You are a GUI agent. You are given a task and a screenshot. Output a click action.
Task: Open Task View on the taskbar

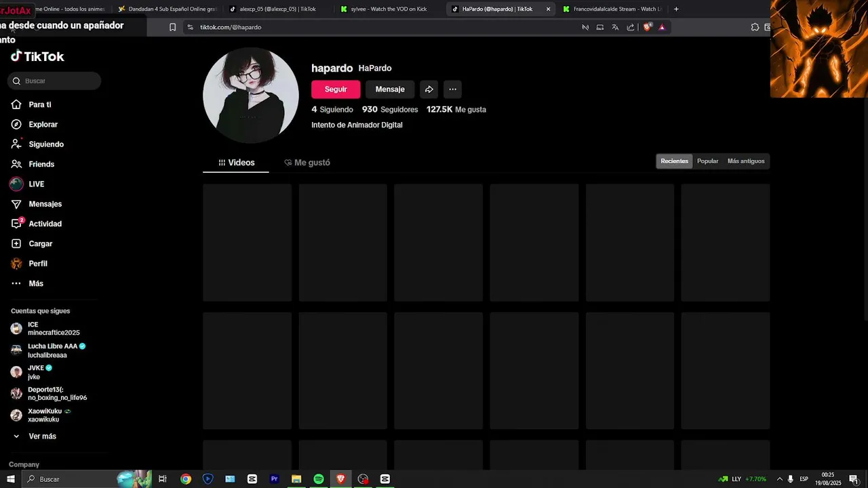(x=163, y=479)
